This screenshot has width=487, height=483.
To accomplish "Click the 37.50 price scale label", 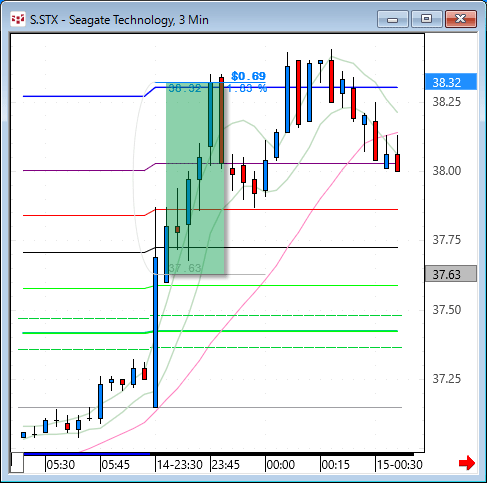I will coord(447,310).
